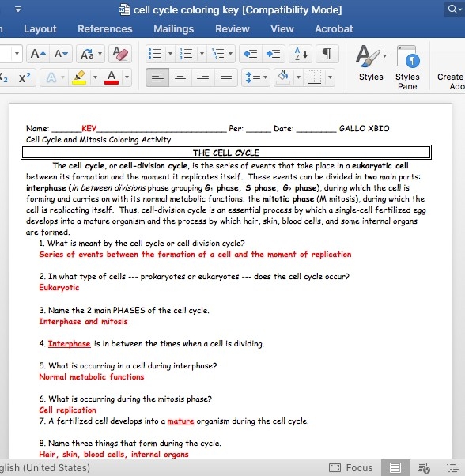Open the Styles Pane
Screen dimensions: 465x476
point(407,67)
